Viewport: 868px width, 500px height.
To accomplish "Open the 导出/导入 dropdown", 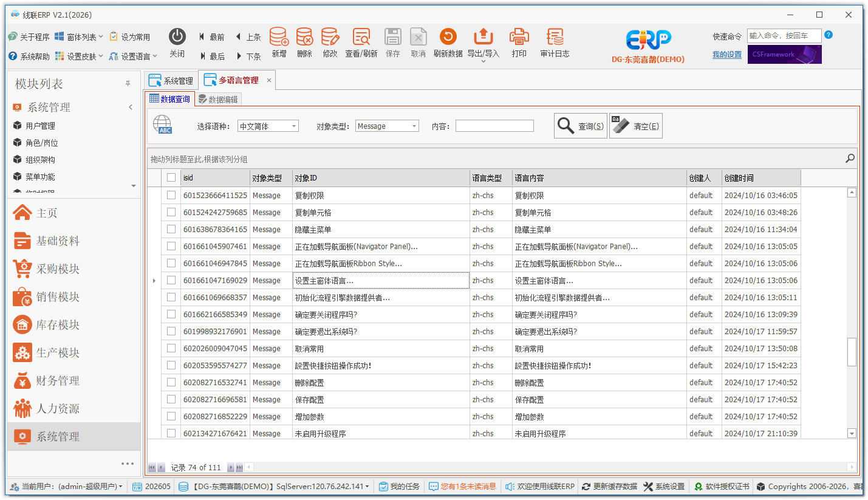I will click(484, 61).
